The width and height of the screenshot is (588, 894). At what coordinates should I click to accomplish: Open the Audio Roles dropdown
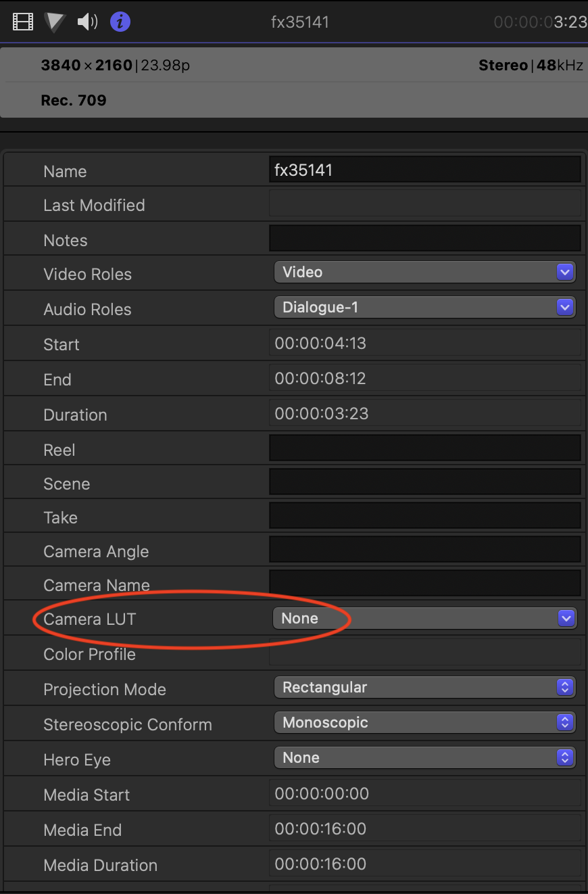pyautogui.click(x=424, y=307)
